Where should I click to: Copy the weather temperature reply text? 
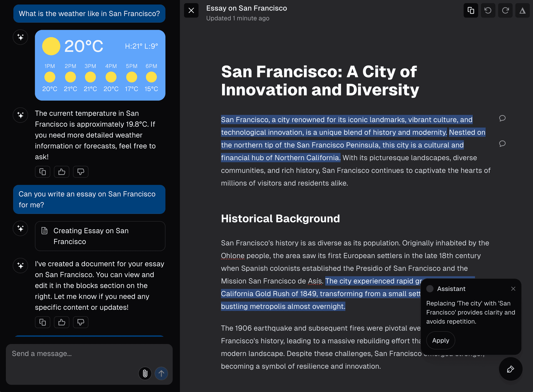pyautogui.click(x=42, y=172)
